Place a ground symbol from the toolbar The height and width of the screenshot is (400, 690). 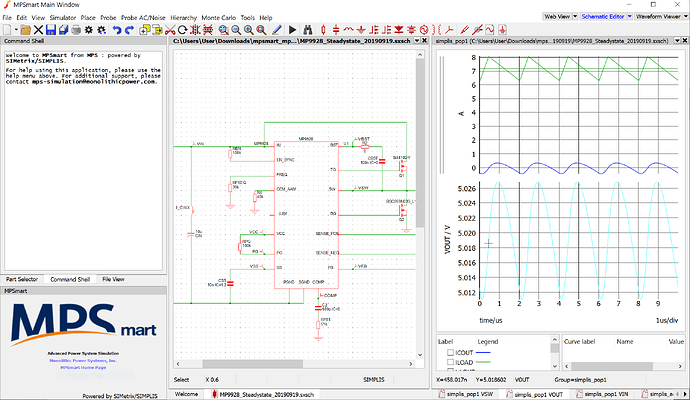[x=361, y=29]
